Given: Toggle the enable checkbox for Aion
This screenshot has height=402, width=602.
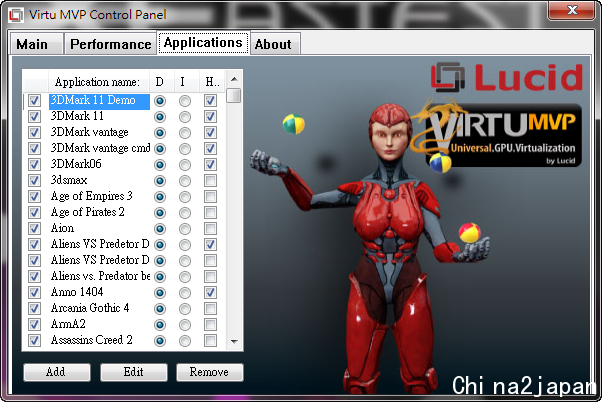Looking at the screenshot, I should click(35, 228).
